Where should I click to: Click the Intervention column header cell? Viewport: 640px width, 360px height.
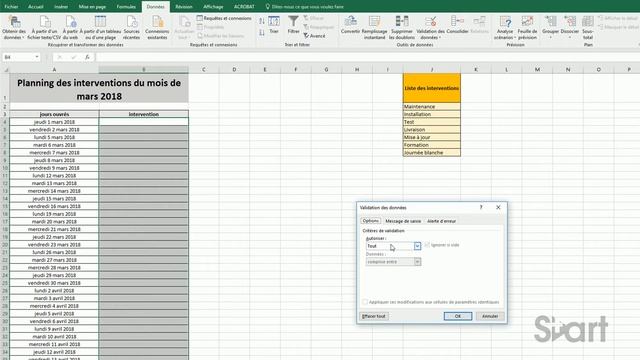[x=144, y=114]
